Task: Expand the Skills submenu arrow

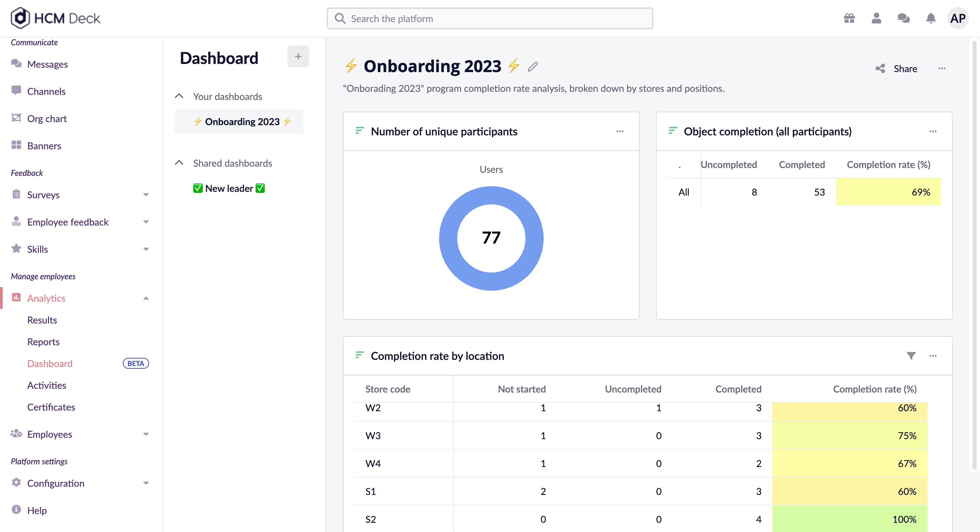Action: 146,249
